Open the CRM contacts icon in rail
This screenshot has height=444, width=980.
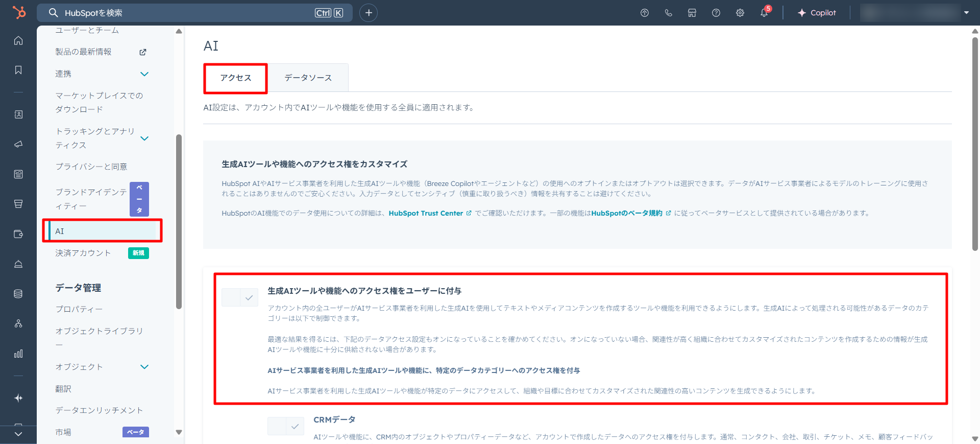point(18,114)
